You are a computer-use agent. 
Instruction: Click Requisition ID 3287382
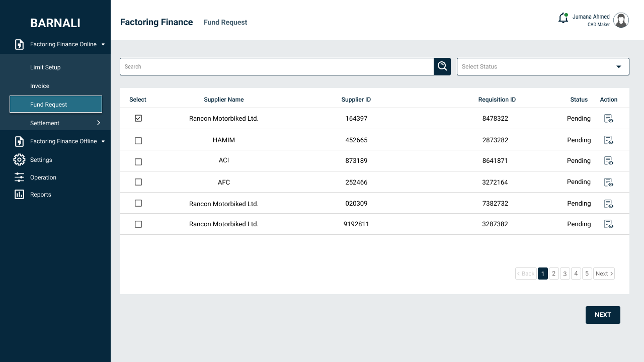pyautogui.click(x=495, y=224)
